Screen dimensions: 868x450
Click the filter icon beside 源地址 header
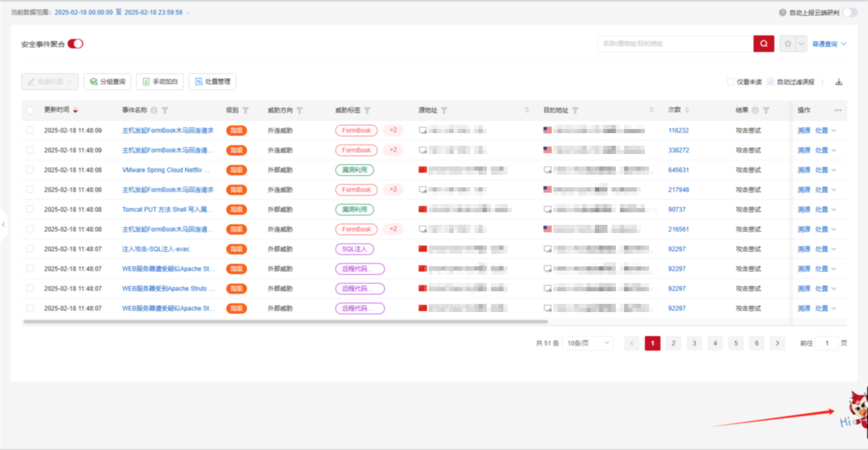coord(444,110)
